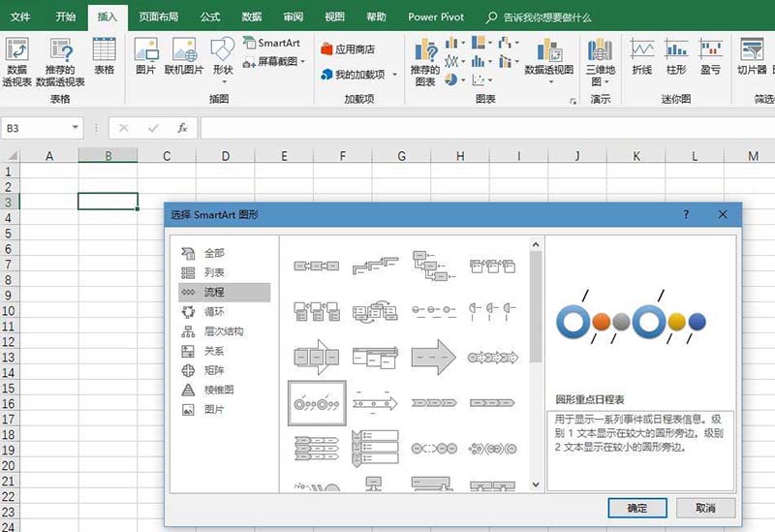Open Recommended PivotTables

[x=60, y=61]
